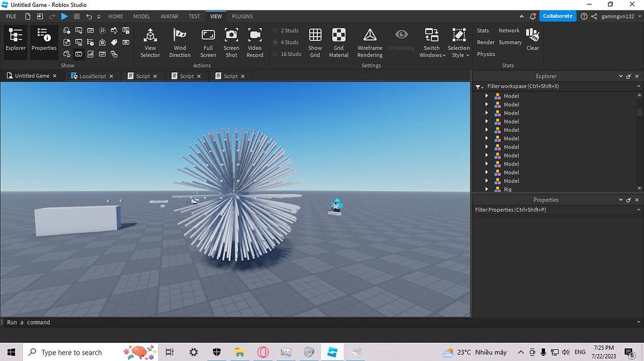
Task: Open the Selection Style dropdown
Action: tap(459, 42)
